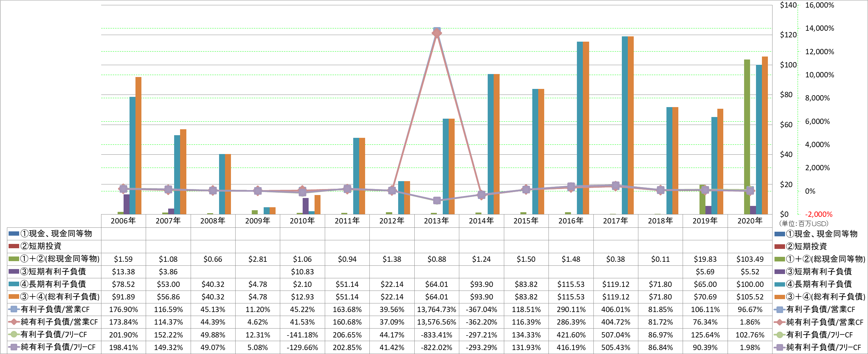Image resolution: width=868 pixels, height=354 pixels.
Task: Select the 2010年 year column header
Action: point(302,221)
